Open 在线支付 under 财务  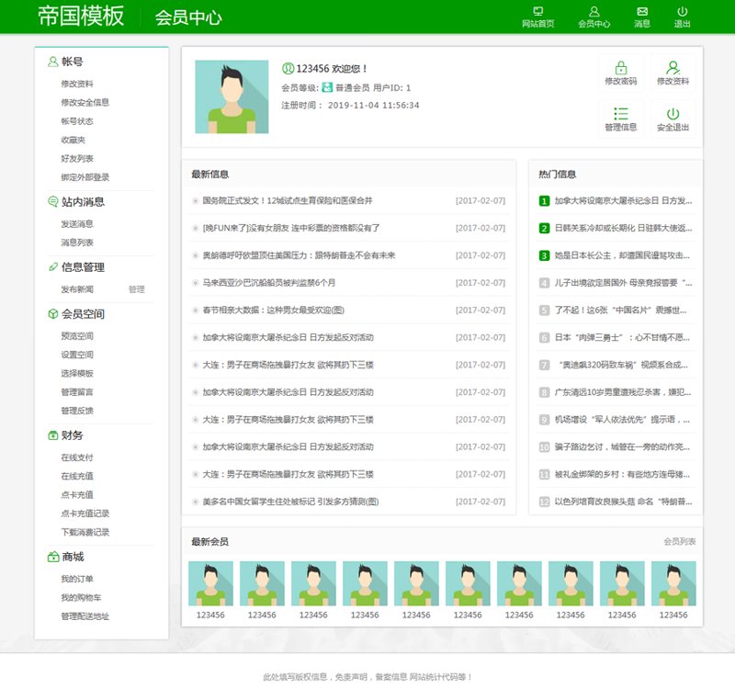coord(77,457)
